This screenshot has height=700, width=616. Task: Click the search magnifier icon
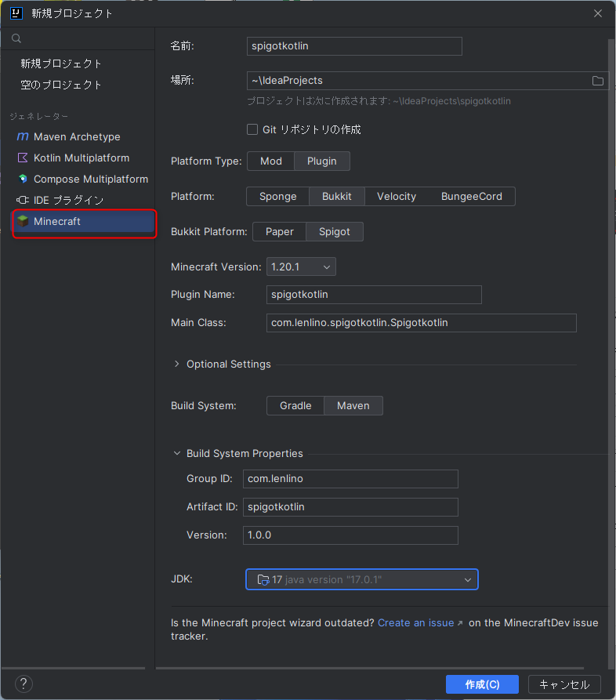coord(16,38)
